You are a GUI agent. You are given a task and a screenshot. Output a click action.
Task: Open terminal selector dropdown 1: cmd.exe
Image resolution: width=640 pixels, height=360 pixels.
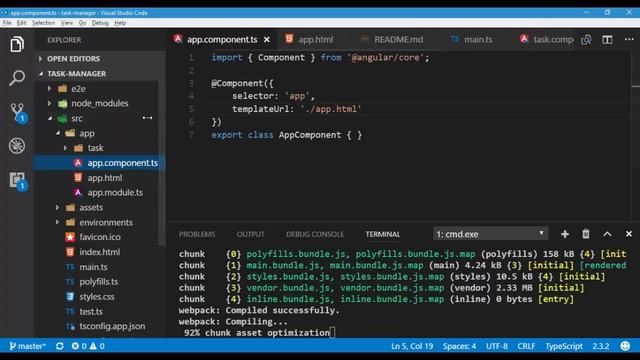490,234
